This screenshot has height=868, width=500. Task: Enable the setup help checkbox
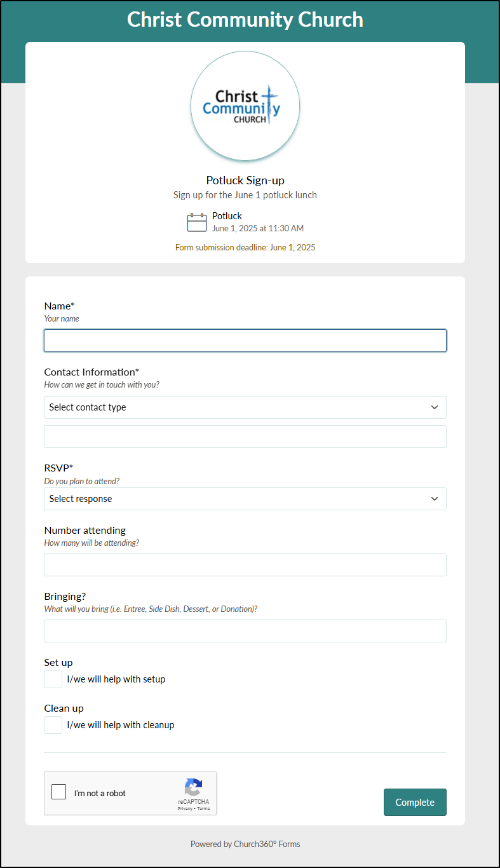(x=53, y=679)
